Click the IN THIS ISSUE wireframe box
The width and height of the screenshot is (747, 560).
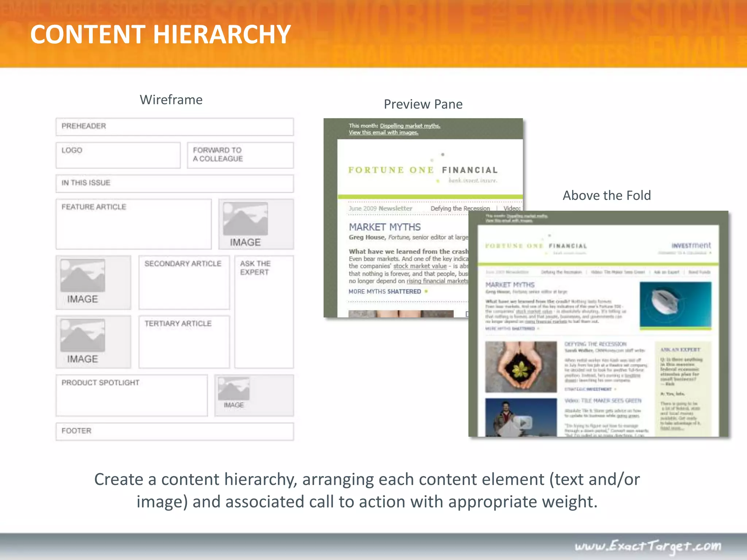click(x=175, y=183)
